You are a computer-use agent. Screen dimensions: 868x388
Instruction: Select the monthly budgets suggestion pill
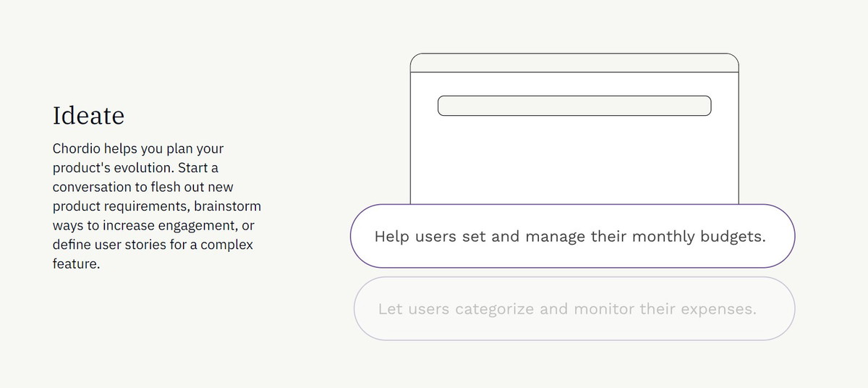tap(572, 236)
